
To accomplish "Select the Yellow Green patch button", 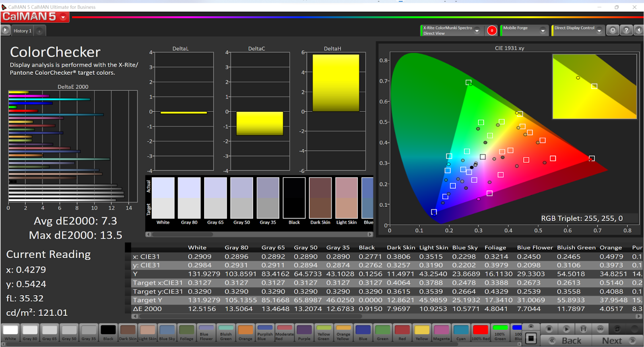I will click(324, 333).
